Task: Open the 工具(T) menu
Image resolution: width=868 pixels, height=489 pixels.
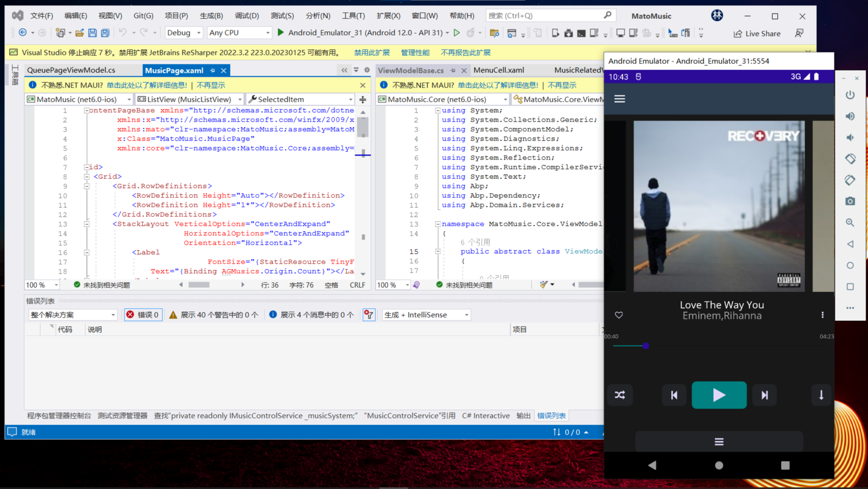Action: pyautogui.click(x=353, y=16)
